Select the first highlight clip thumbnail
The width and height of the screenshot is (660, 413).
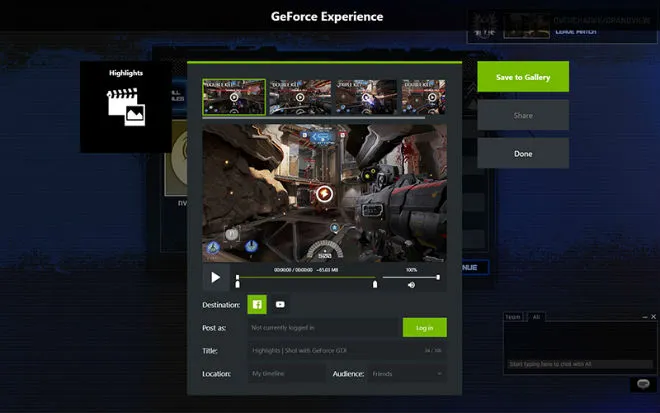pyautogui.click(x=234, y=97)
